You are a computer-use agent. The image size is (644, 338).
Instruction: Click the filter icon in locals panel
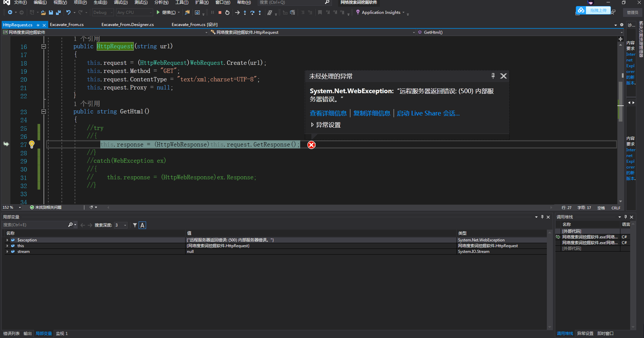135,225
